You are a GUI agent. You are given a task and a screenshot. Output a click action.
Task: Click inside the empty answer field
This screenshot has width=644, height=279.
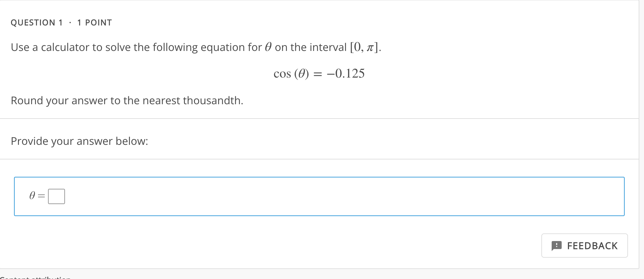tap(56, 196)
